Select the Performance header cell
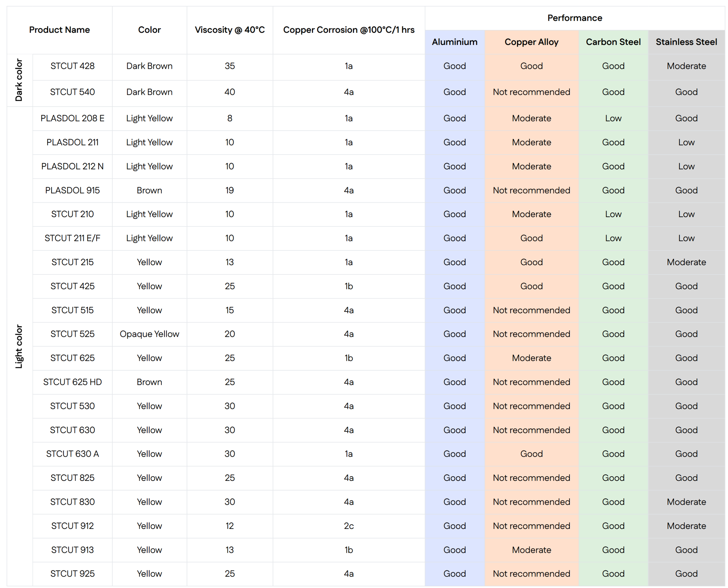This screenshot has height=588, width=728. click(x=574, y=18)
